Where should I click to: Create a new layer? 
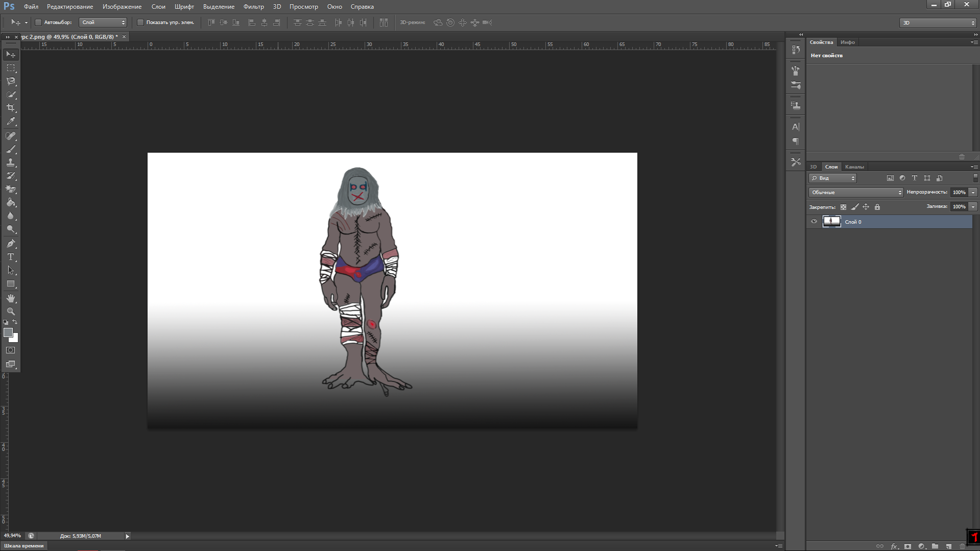[948, 546]
